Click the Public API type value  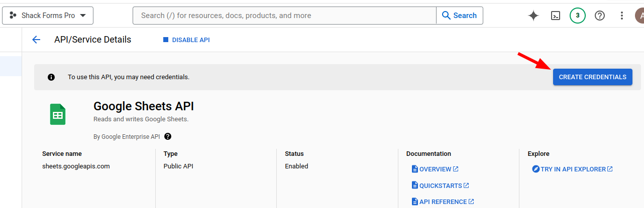coord(178,166)
